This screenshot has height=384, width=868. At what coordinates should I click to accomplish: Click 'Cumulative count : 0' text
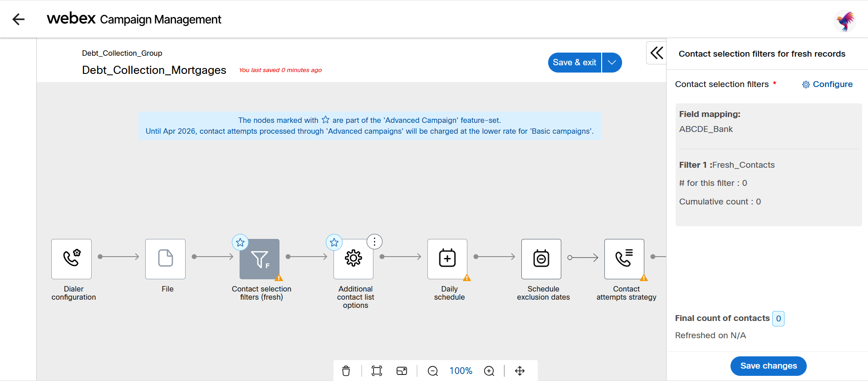[x=720, y=202]
